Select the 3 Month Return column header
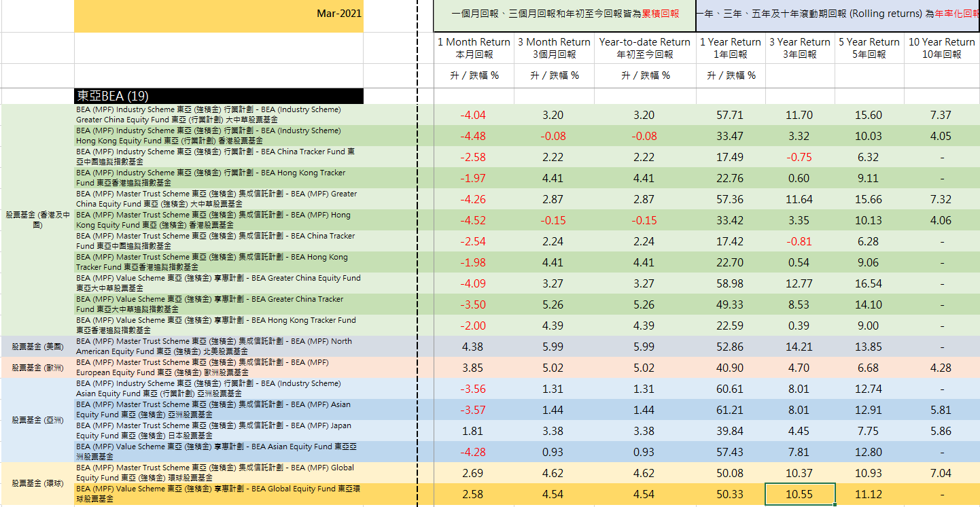 click(554, 48)
